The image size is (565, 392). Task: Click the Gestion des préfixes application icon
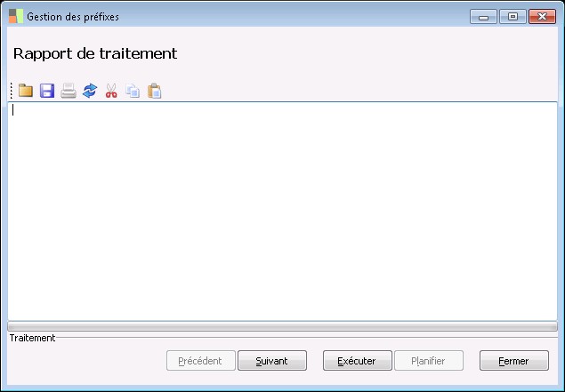pos(16,16)
